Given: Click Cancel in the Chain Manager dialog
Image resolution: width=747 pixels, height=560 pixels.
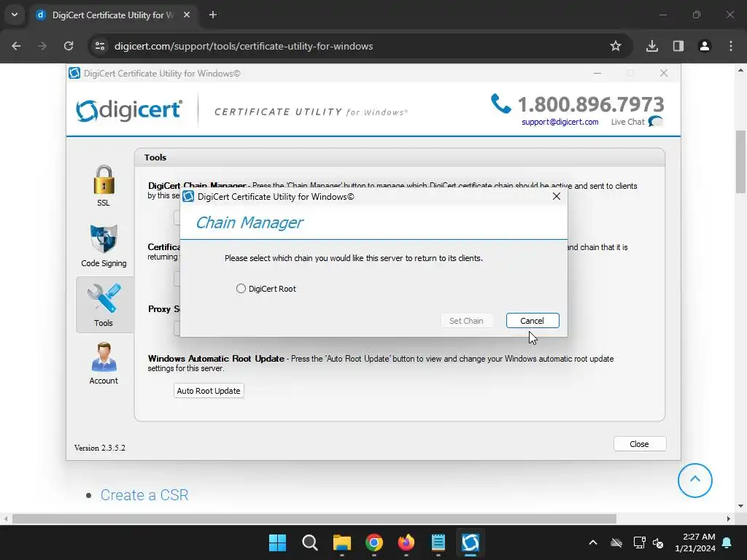Looking at the screenshot, I should click(532, 321).
